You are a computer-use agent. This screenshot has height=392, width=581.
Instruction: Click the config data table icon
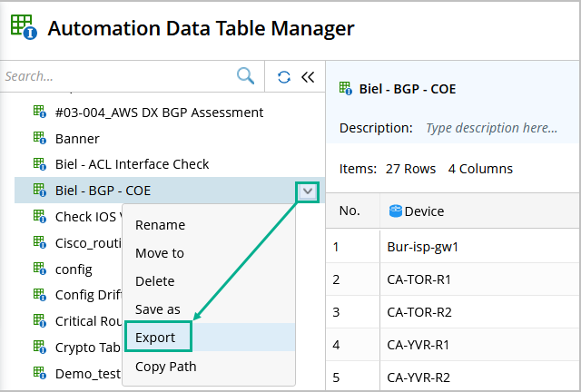40,269
